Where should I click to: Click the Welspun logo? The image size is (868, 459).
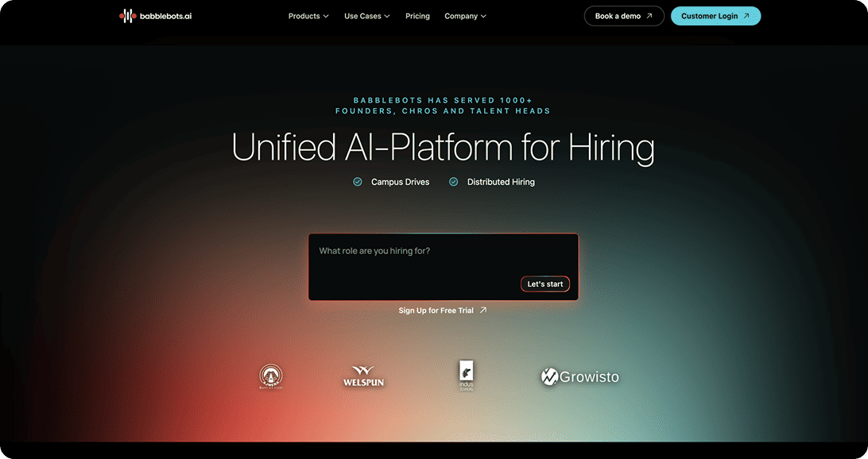(363, 376)
